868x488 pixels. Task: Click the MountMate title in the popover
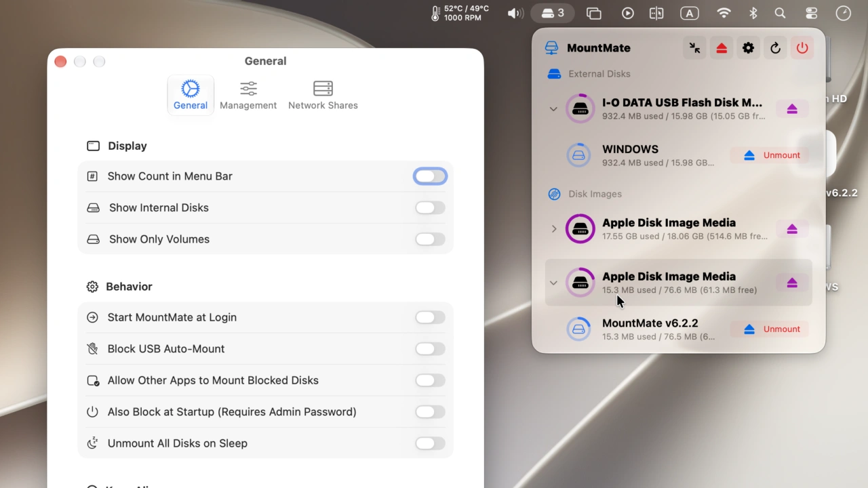(x=599, y=48)
